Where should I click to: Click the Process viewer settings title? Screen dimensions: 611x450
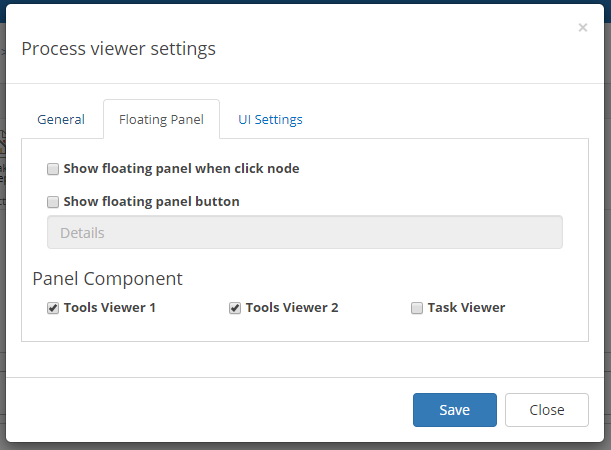point(118,49)
